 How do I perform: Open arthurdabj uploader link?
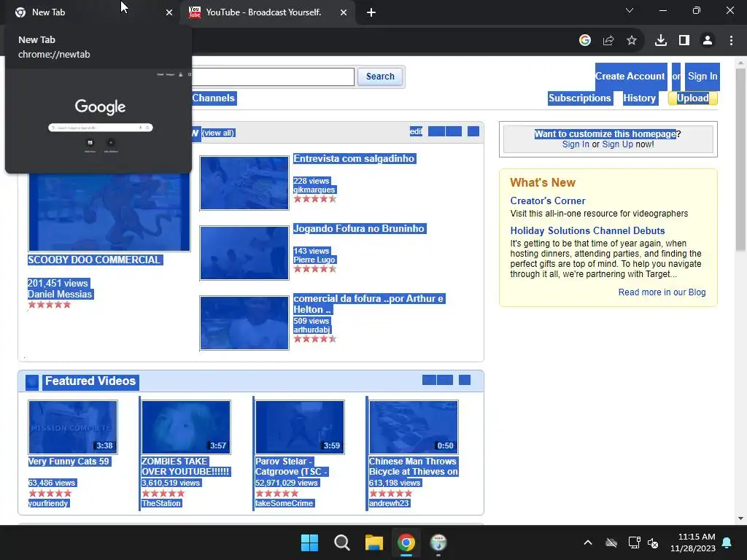click(311, 330)
